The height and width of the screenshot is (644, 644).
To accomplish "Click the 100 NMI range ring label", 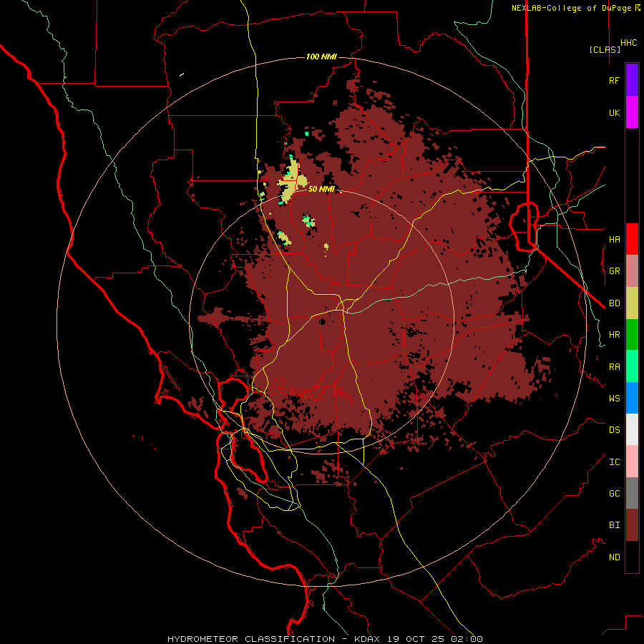I will click(x=321, y=57).
